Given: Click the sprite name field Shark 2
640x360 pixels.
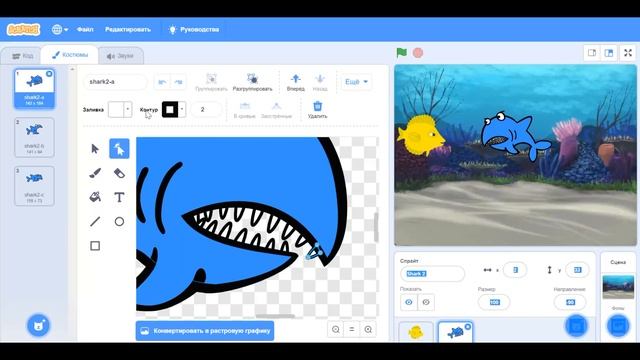Looking at the screenshot, I should click(x=432, y=273).
